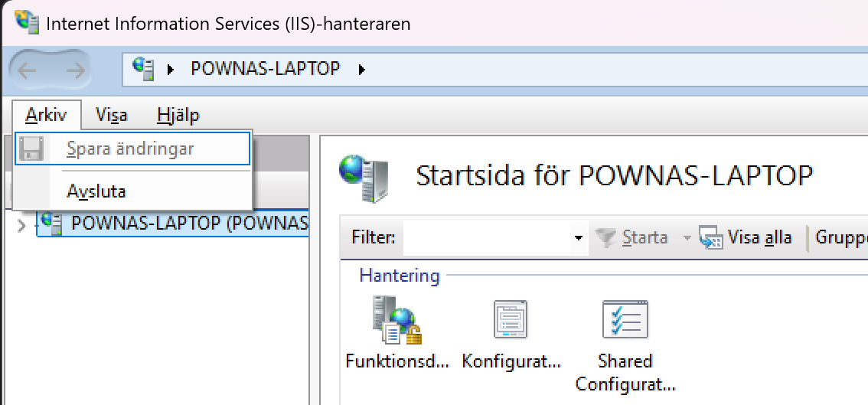Screen dimensions: 868x405
Task: Expand the POWNAS-LAPTOP tree node
Action: 21,225
